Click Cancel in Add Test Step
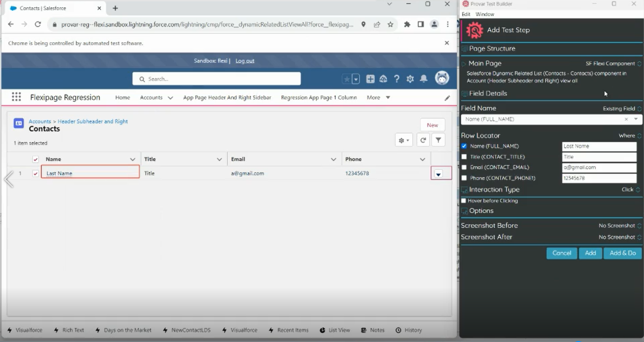Screen dimensions: 644x342 [562, 253]
